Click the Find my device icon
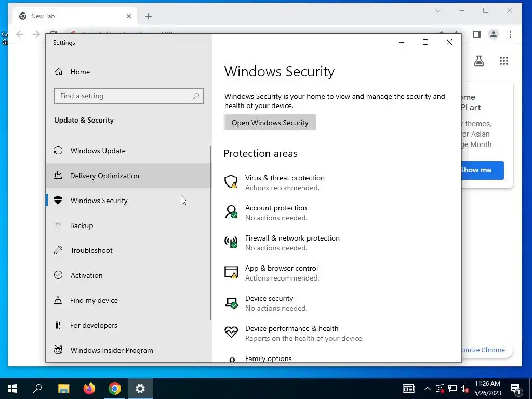 click(58, 300)
